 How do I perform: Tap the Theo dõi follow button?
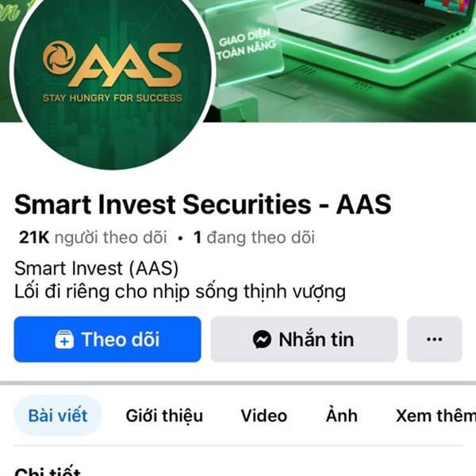(107, 339)
